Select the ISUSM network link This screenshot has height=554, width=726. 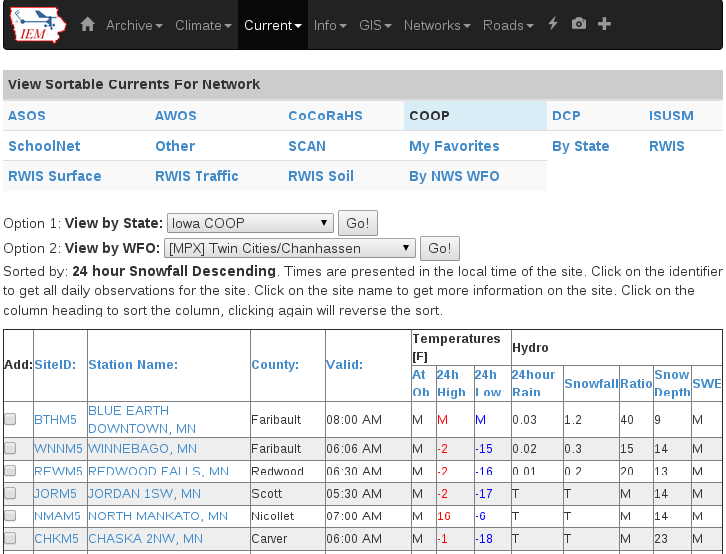(x=671, y=116)
